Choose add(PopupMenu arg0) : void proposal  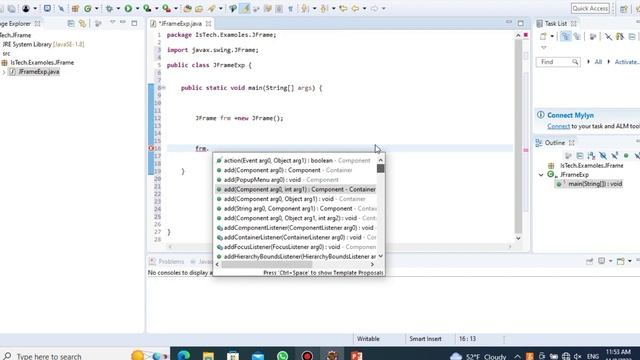coord(296,180)
